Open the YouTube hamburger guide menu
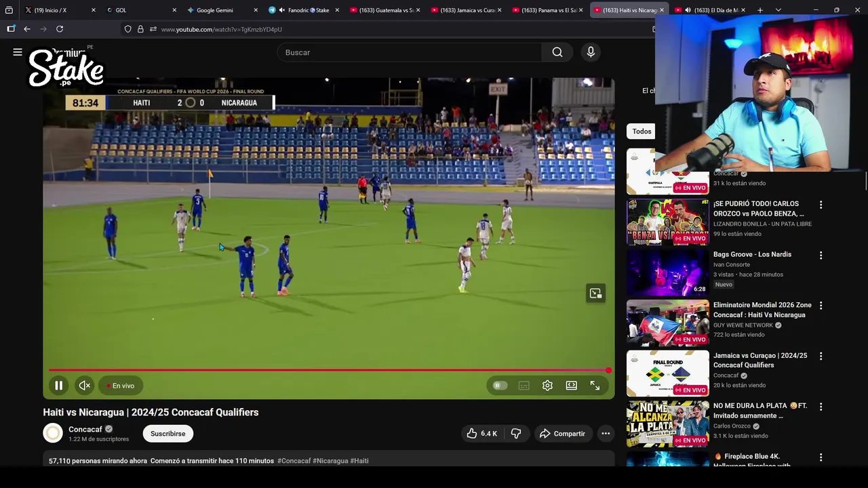This screenshot has width=868, height=488. coord(18,52)
